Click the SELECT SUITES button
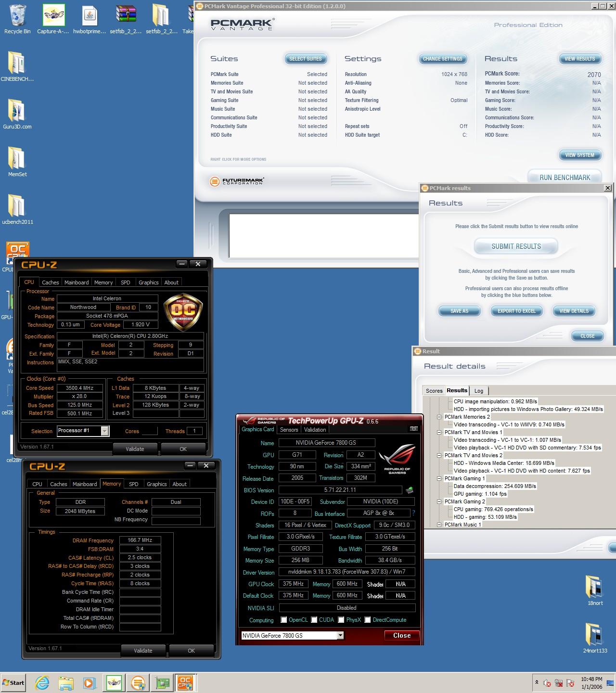 tap(306, 59)
